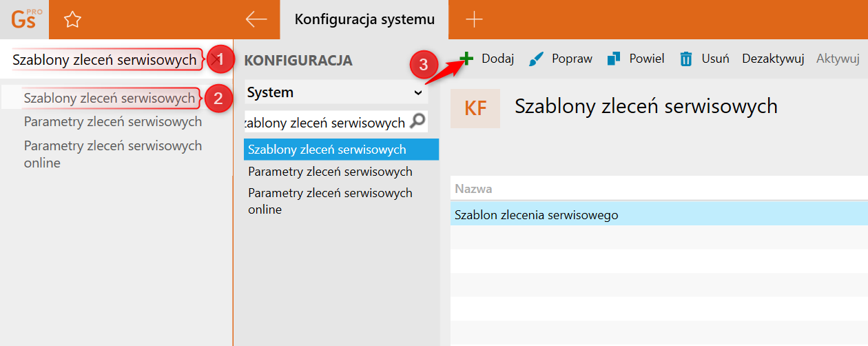The height and width of the screenshot is (346, 868).
Task: Open a new tab with the plus icon
Action: coord(474,19)
